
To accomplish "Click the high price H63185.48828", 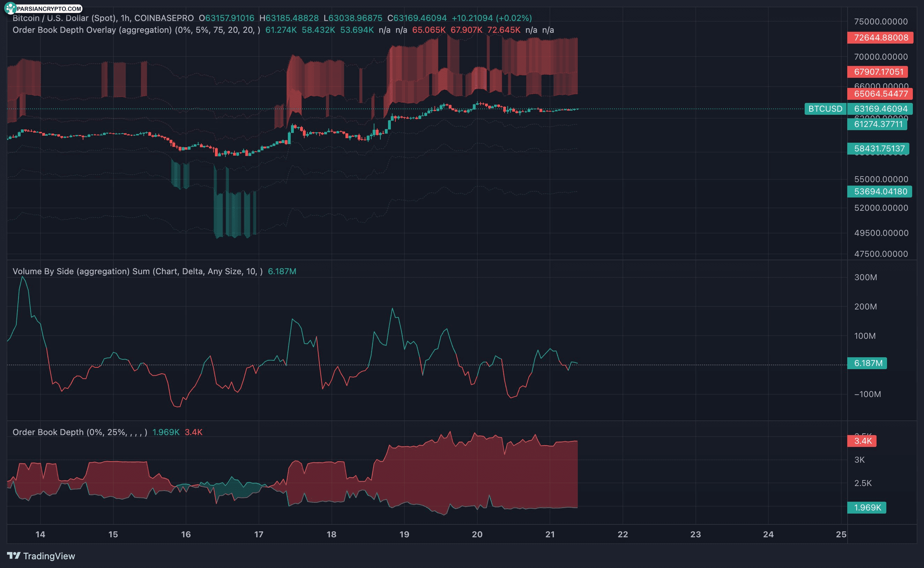I will pyautogui.click(x=289, y=18).
